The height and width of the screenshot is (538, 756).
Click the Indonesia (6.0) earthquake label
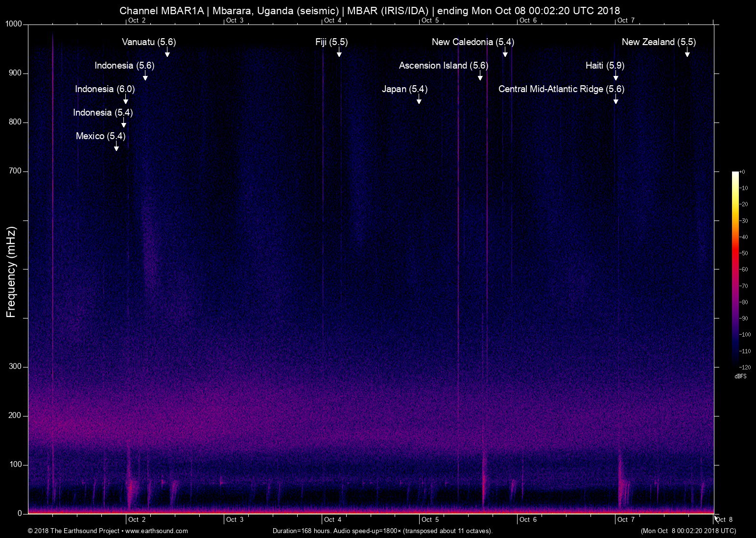pos(105,89)
